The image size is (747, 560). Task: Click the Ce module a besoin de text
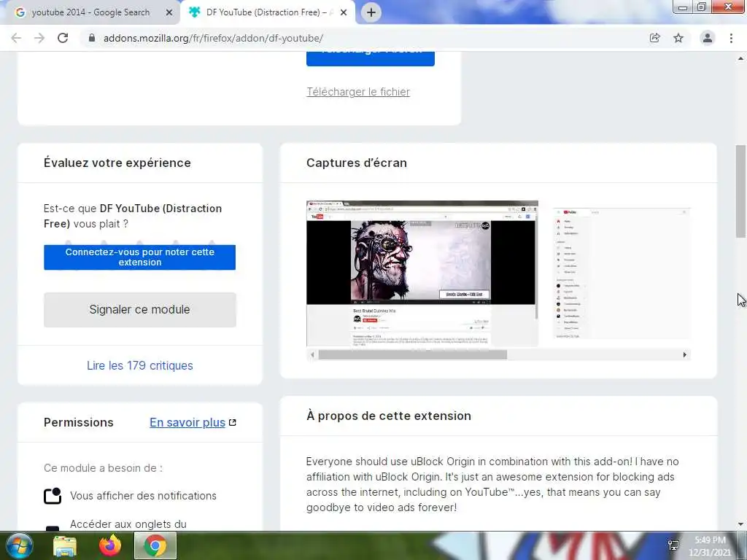pyautogui.click(x=103, y=468)
